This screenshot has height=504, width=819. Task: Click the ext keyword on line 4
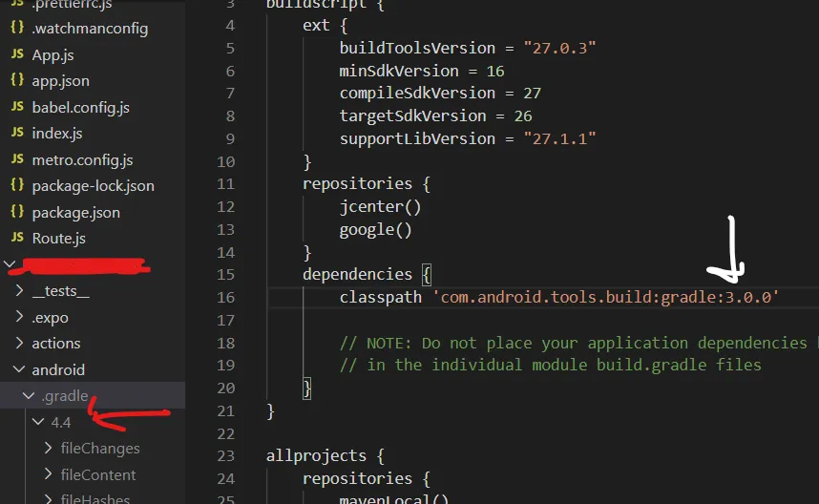point(316,25)
